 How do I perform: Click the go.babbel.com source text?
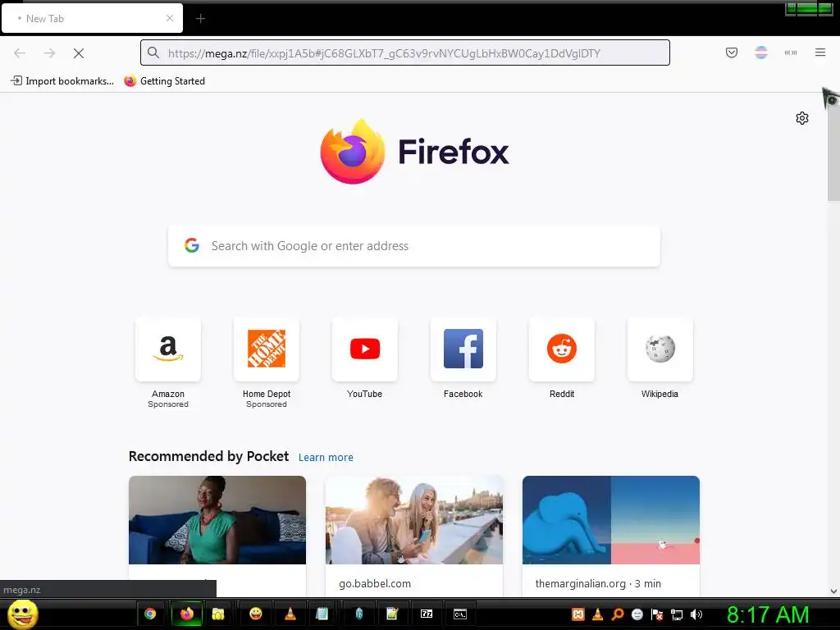tap(375, 583)
